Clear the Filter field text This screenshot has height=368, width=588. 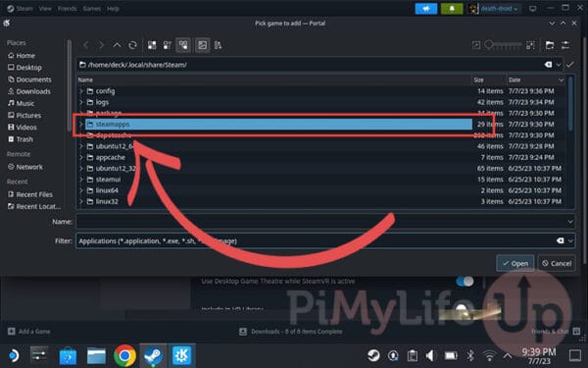[x=560, y=240]
